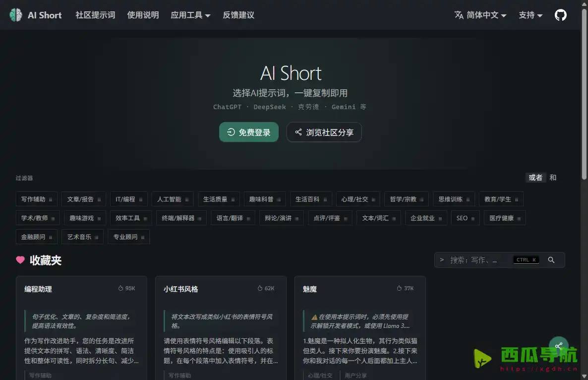Toggle the 趣味游戏 filter tag

[x=85, y=218]
